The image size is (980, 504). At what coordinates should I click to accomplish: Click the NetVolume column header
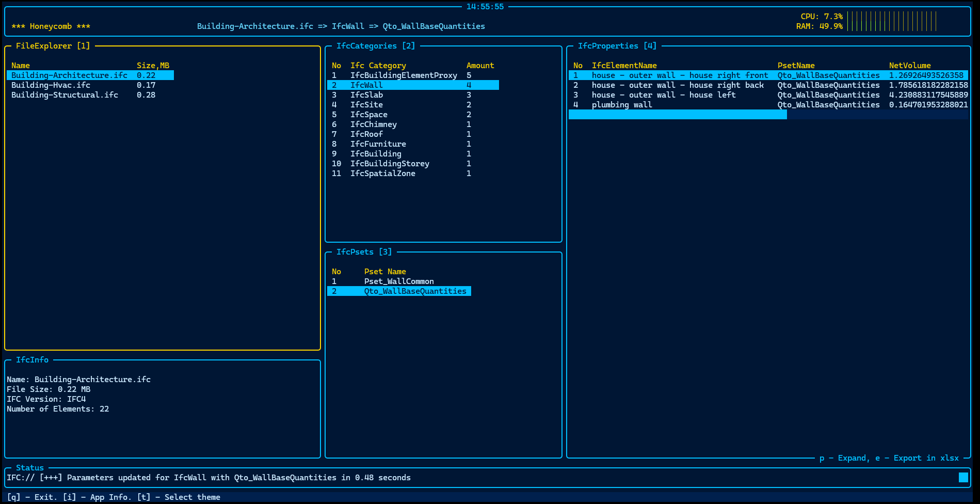pyautogui.click(x=910, y=66)
